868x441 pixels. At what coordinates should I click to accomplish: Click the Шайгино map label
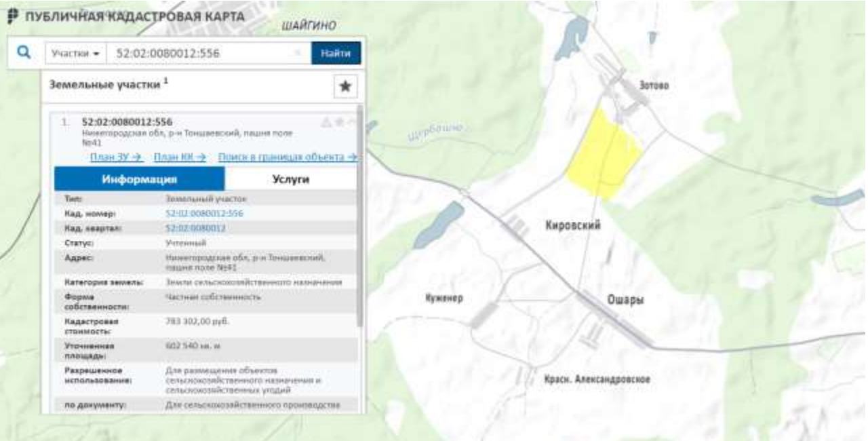coord(309,26)
